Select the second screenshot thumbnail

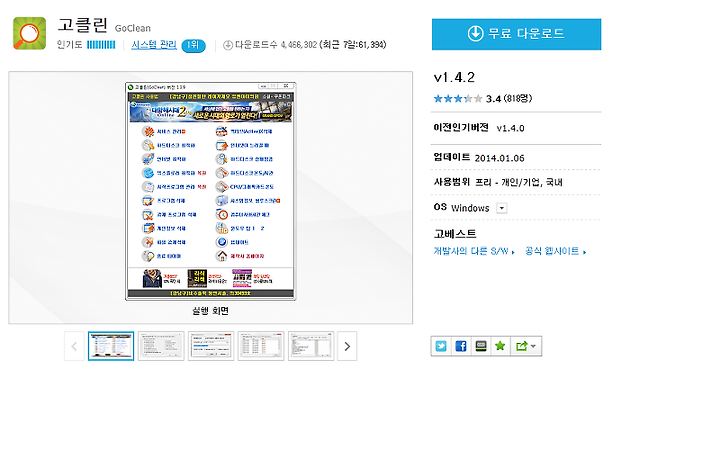161,346
